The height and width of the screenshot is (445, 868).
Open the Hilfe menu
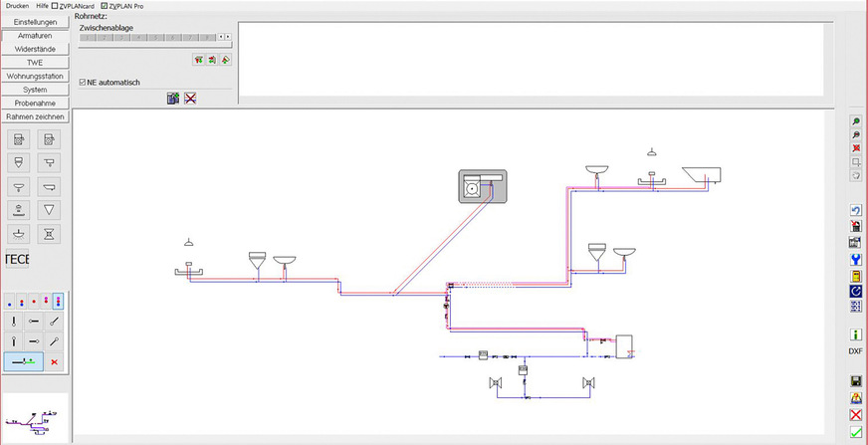coord(42,6)
